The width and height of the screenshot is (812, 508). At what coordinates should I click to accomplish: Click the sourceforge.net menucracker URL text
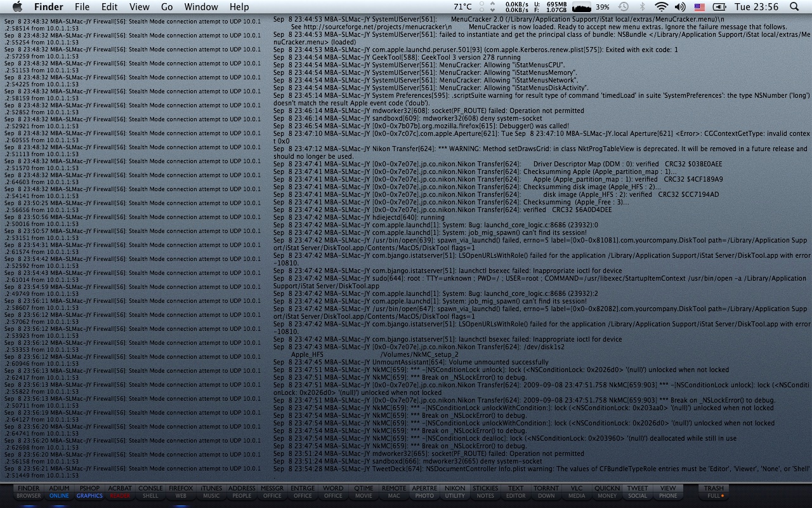tap(377, 27)
